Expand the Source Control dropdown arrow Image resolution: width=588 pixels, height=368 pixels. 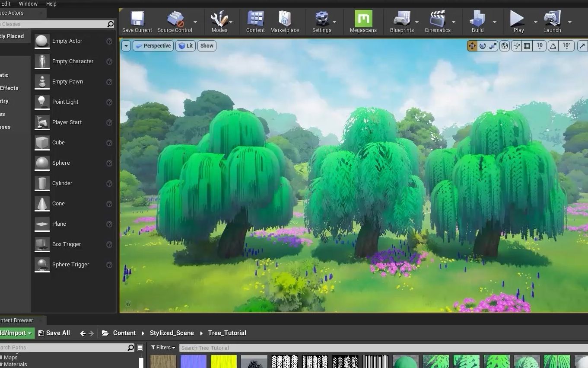click(x=195, y=22)
